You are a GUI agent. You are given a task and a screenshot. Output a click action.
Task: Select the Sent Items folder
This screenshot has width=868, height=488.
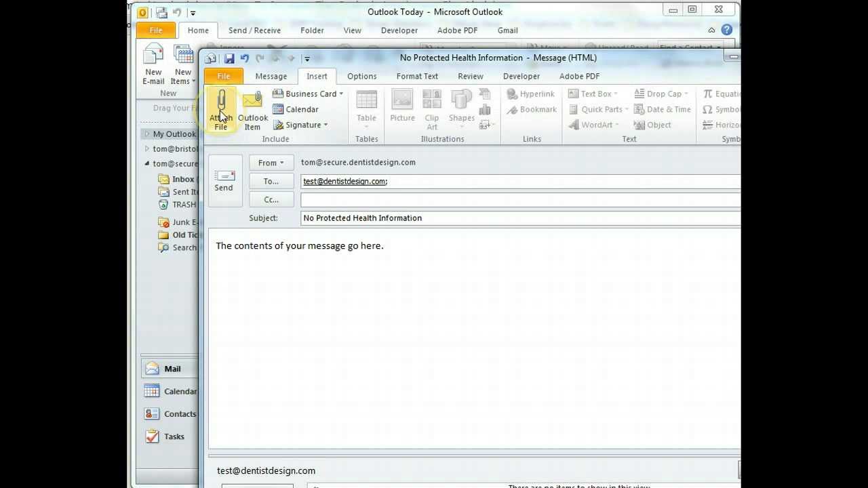click(178, 192)
